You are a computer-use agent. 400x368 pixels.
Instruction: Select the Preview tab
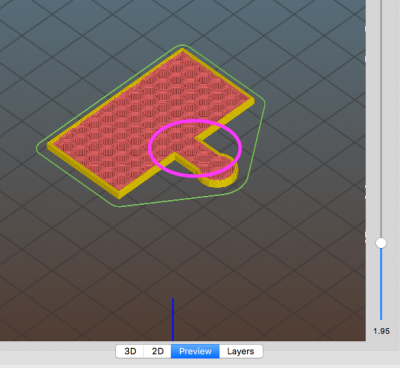(195, 351)
